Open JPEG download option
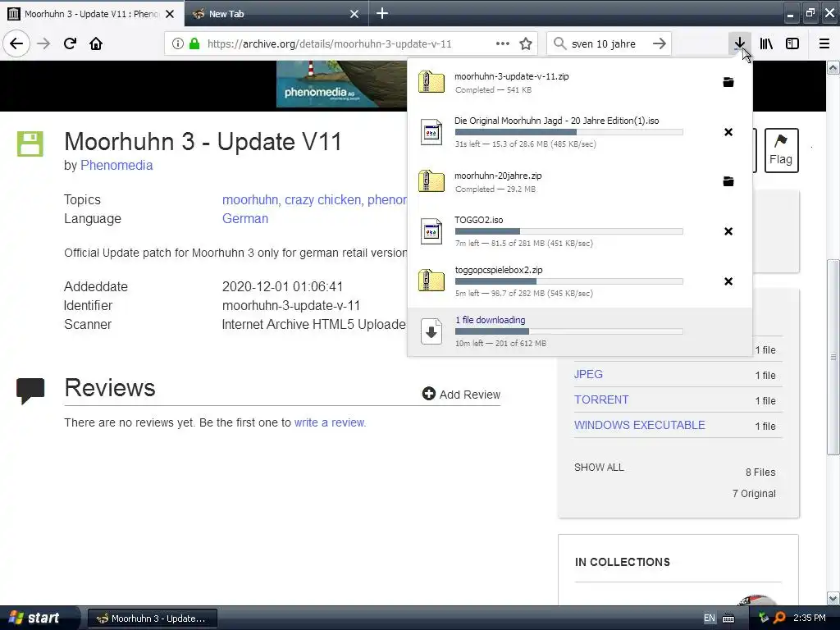Image resolution: width=840 pixels, height=630 pixels. (x=588, y=374)
